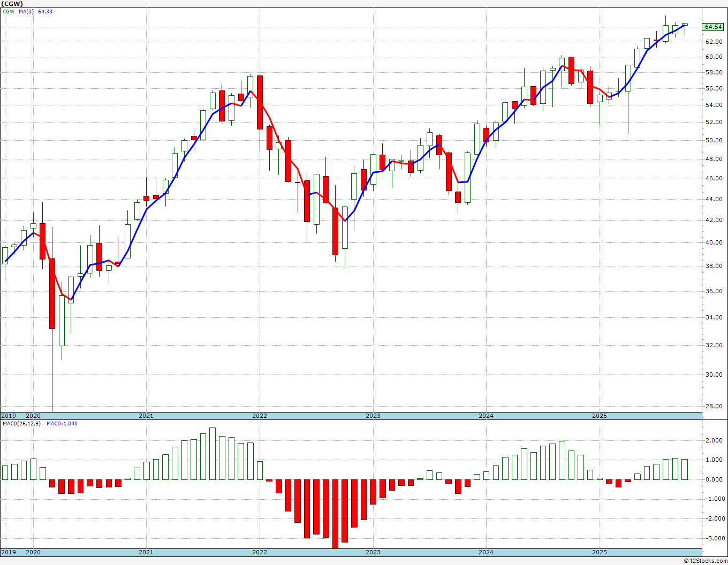Click 2023 on the MACD panel time axis
Image resolution: width=728 pixels, height=565 pixels.
[373, 552]
